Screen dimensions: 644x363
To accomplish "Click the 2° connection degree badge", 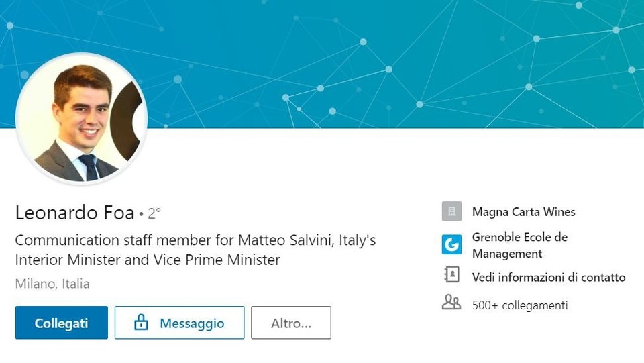I will (154, 213).
